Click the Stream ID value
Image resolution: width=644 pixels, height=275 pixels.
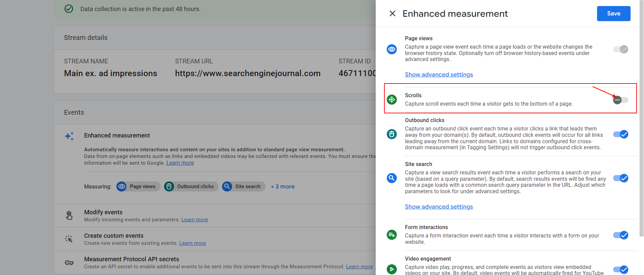coord(357,73)
